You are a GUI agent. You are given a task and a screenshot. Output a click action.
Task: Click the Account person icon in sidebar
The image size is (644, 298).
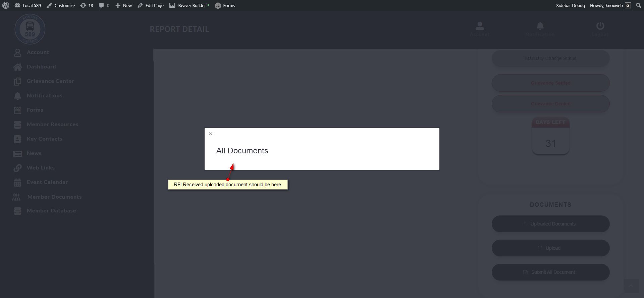[18, 53]
